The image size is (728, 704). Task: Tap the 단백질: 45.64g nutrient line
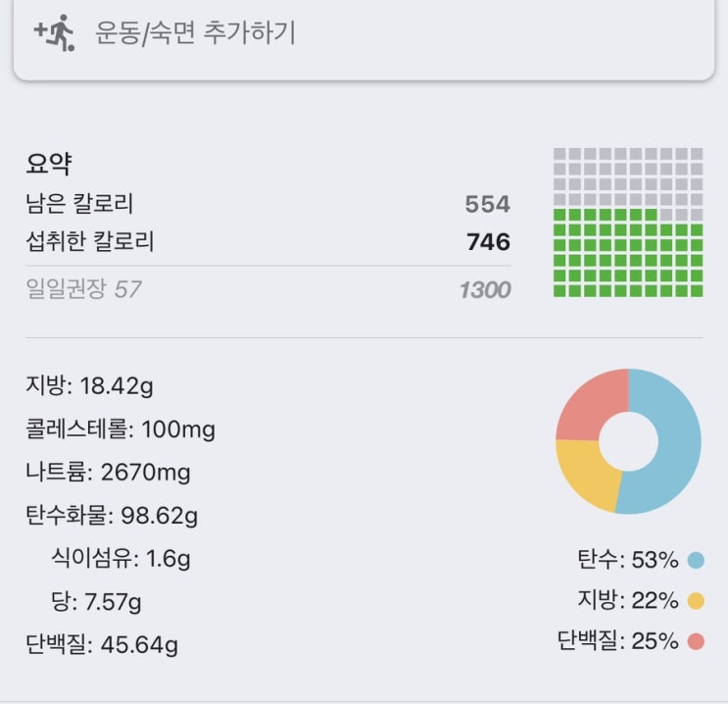[x=103, y=645]
